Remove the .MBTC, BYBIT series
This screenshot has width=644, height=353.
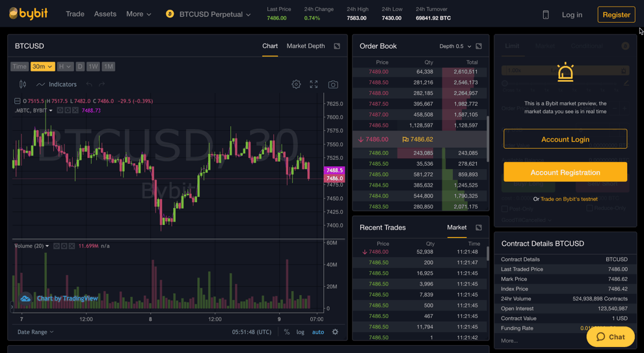pos(75,111)
